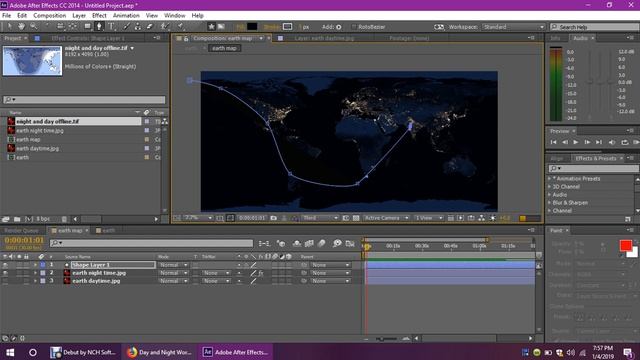Screen dimensions: 640x360
Task: Open the 1 View layout dropdown
Action: coord(429,218)
